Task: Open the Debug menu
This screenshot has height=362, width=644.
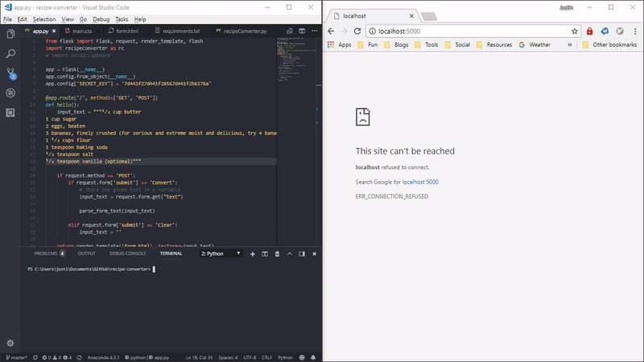Action: (x=101, y=19)
